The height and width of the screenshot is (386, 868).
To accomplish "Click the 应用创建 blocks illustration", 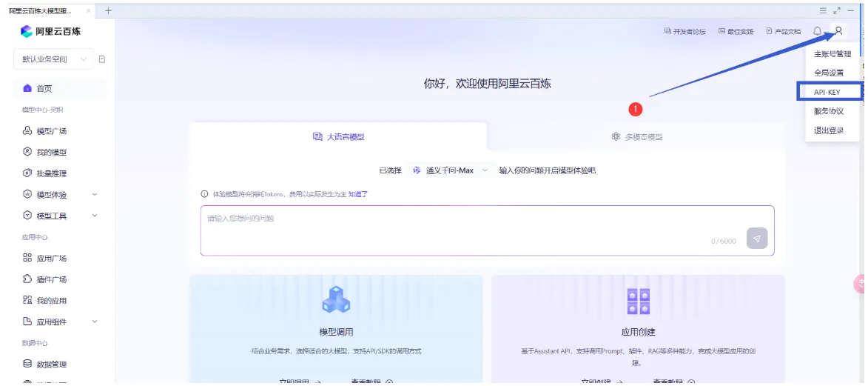I will (x=638, y=302).
